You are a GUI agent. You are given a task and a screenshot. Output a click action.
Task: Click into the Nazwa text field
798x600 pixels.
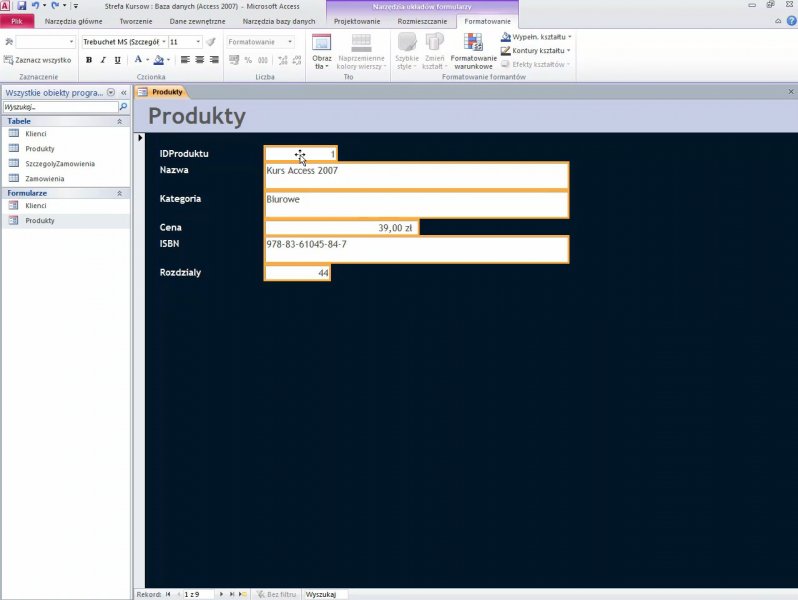tap(416, 176)
